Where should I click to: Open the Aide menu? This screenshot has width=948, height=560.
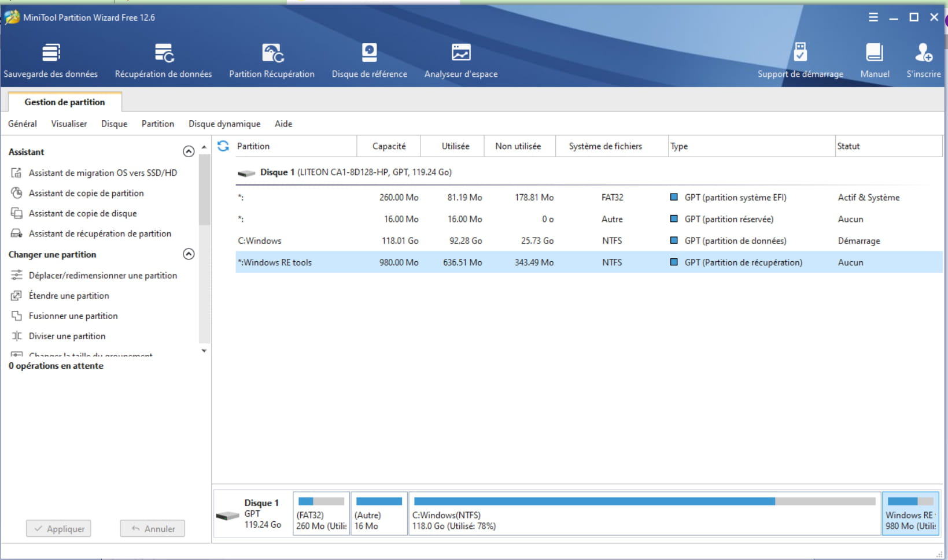click(283, 124)
